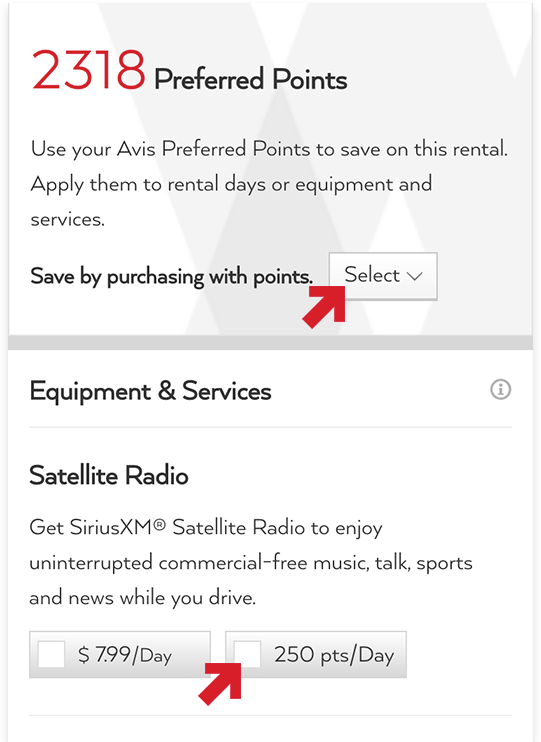Choose the $7.99/Day Satellite Radio option
This screenshot has height=742, width=541.
point(120,654)
